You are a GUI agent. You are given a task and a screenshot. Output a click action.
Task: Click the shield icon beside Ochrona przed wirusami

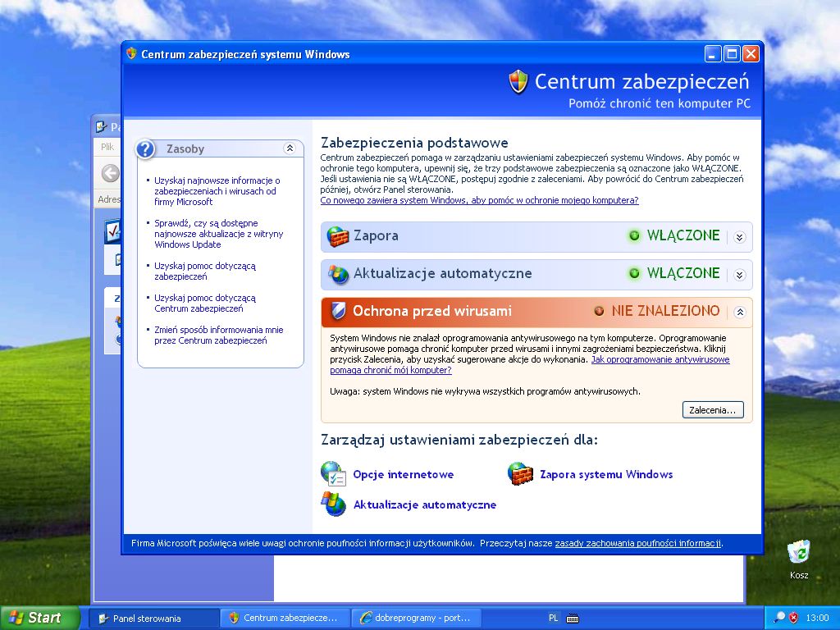click(337, 311)
